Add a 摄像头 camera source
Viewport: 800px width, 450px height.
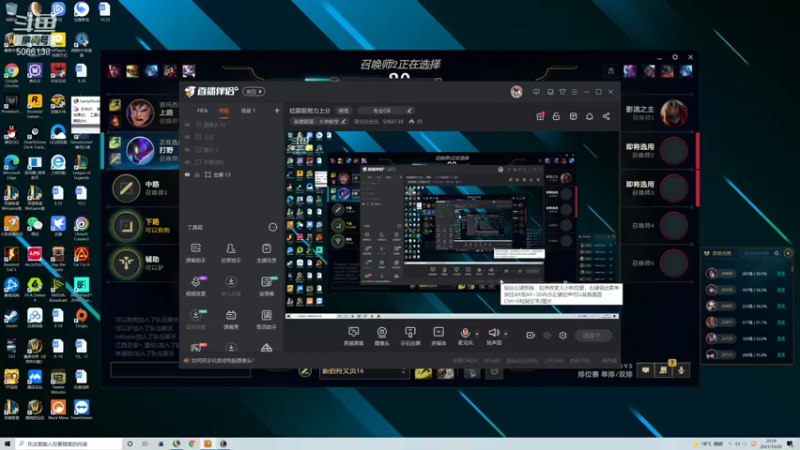382,336
